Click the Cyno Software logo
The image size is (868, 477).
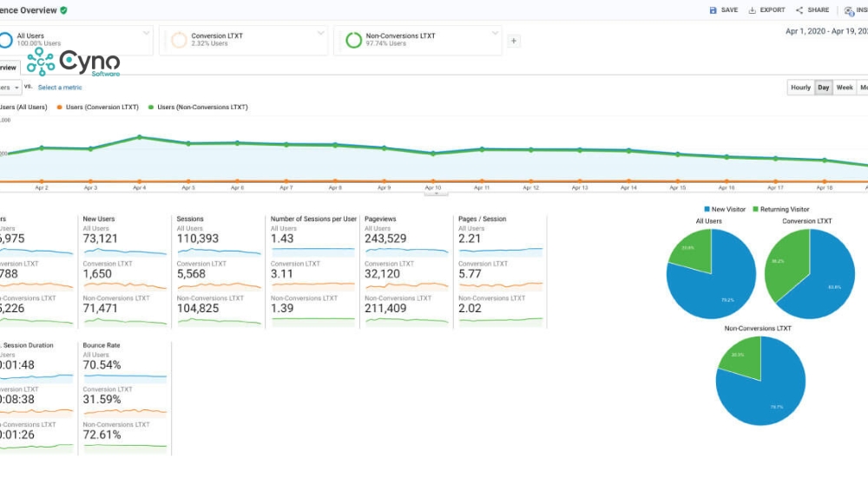click(73, 62)
